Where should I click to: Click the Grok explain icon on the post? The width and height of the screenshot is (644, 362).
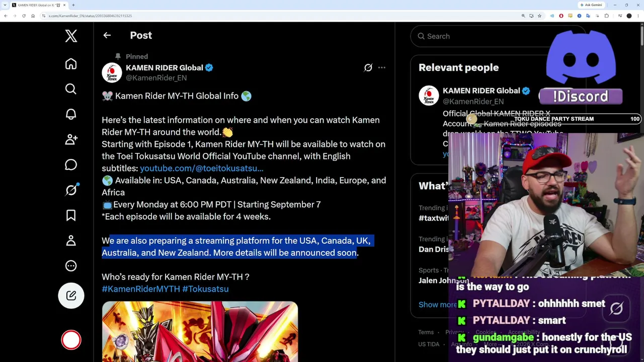click(368, 67)
